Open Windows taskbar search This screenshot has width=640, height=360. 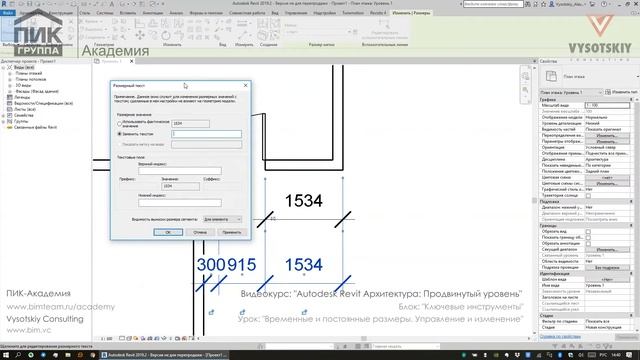coord(18,355)
